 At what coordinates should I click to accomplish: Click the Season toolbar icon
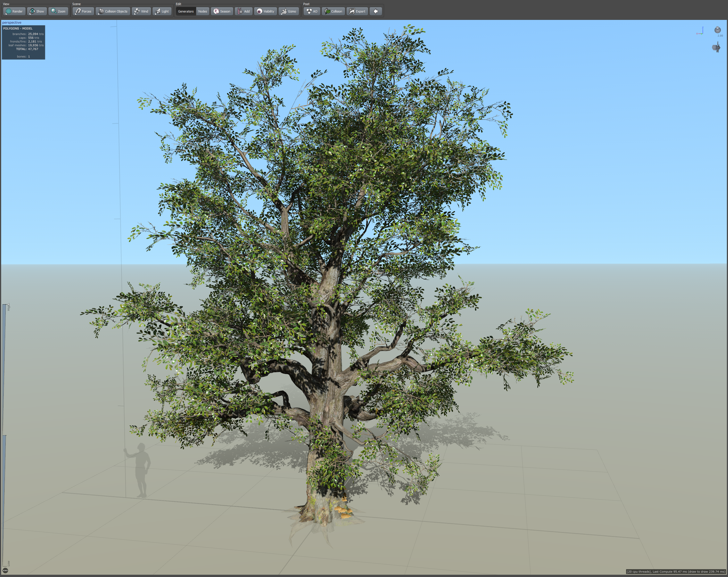[216, 11]
